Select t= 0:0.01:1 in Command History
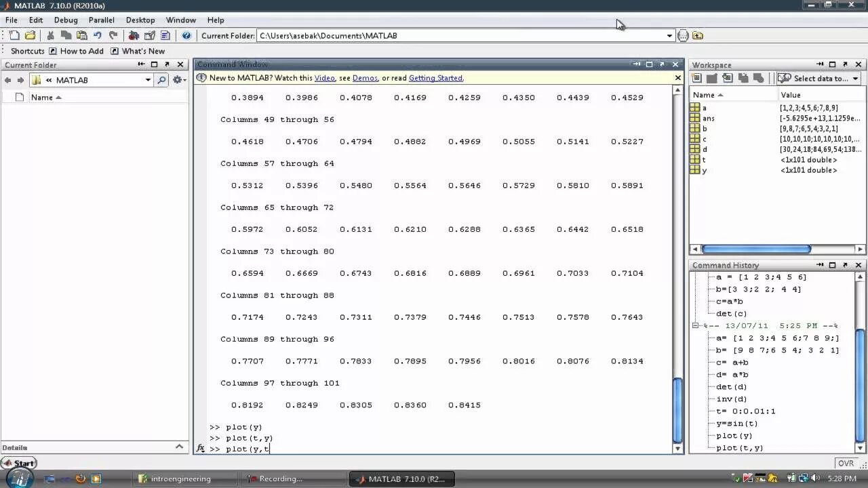Screen dimensions: 868x488 coord(746,411)
